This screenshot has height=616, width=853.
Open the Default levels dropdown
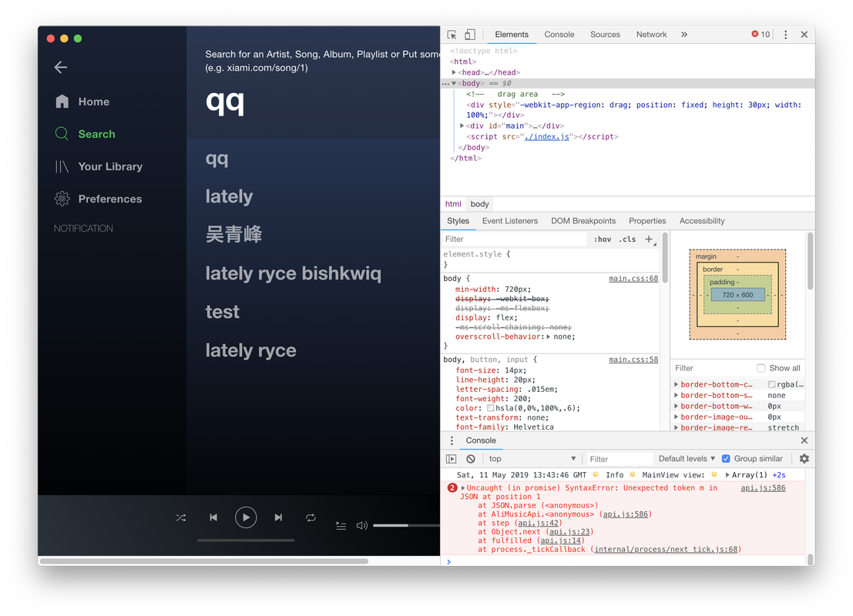(687, 459)
